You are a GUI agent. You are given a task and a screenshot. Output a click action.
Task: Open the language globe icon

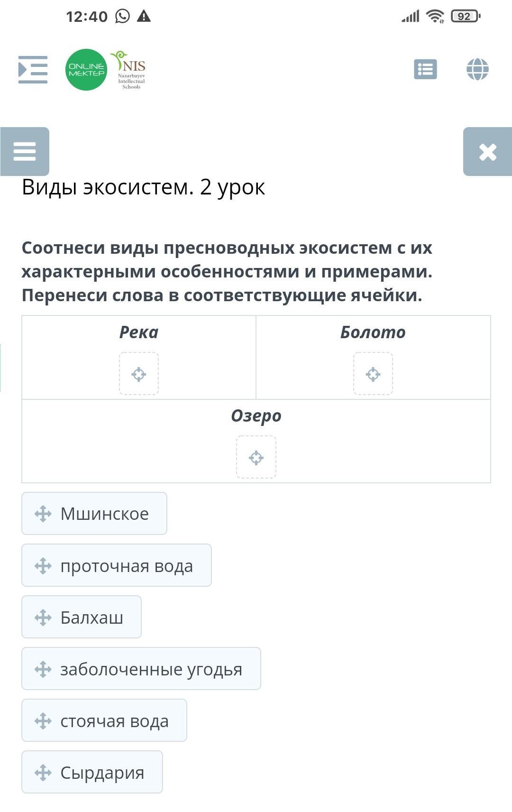[x=477, y=69]
